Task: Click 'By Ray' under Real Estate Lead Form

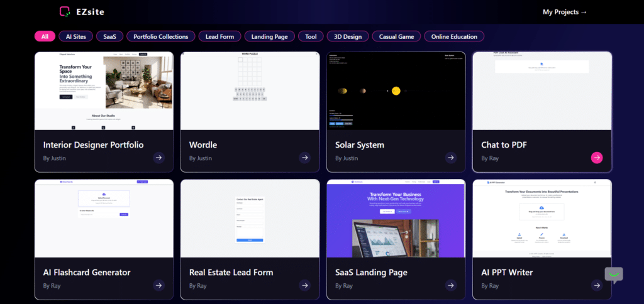Action: pos(197,286)
